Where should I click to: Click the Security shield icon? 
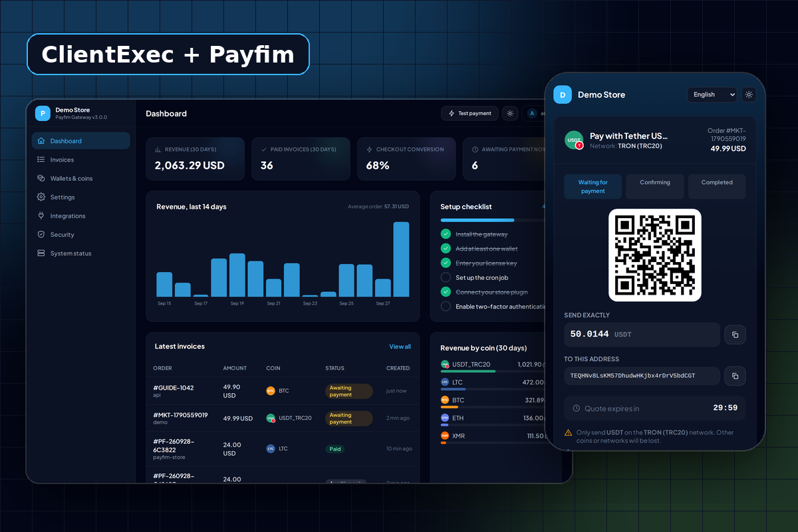click(41, 234)
